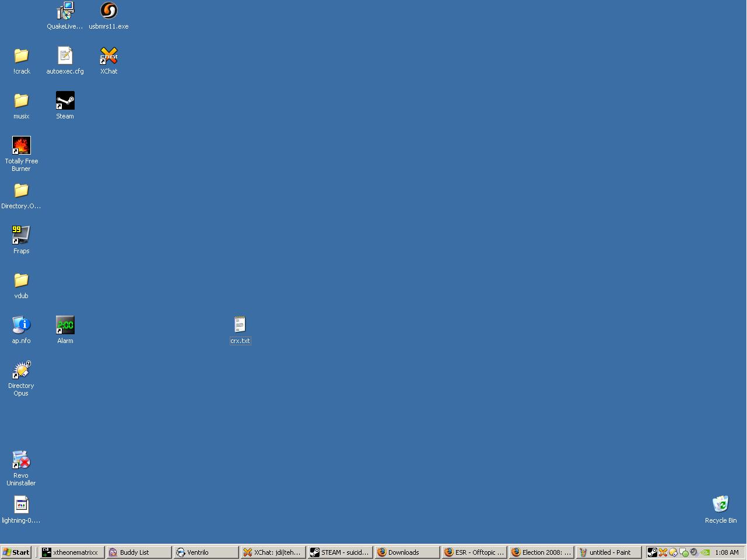
Task: Switch to Firefox Downloads taskbar window
Action: pos(406,552)
